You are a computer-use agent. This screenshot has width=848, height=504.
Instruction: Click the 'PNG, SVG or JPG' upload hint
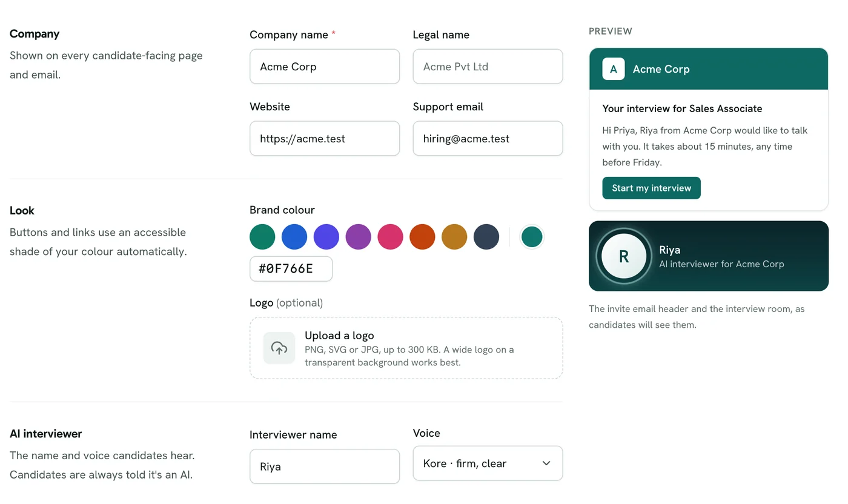coord(409,356)
